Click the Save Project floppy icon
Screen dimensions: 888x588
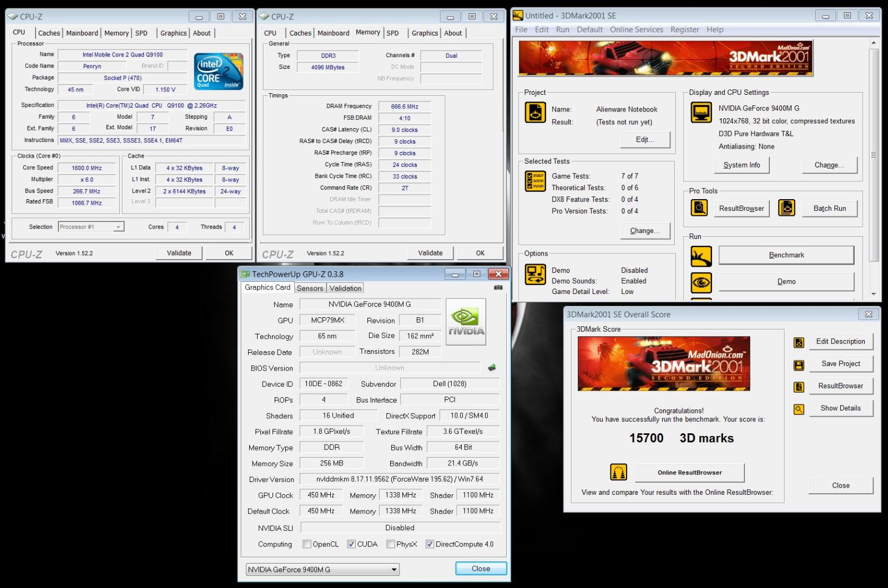[799, 365]
